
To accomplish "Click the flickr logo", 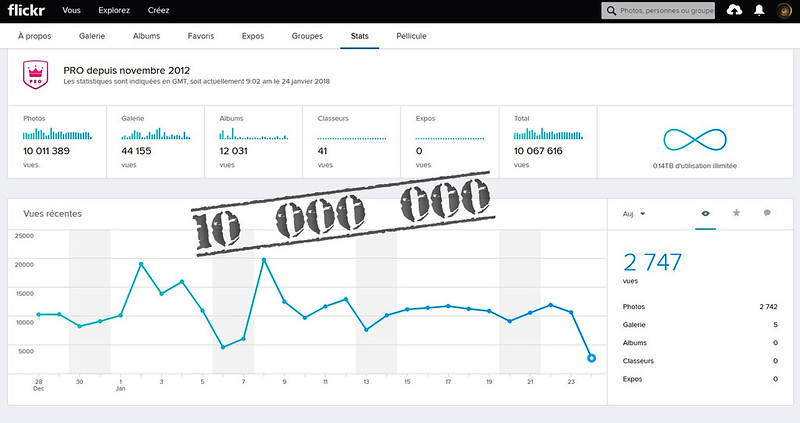I will pos(26,10).
